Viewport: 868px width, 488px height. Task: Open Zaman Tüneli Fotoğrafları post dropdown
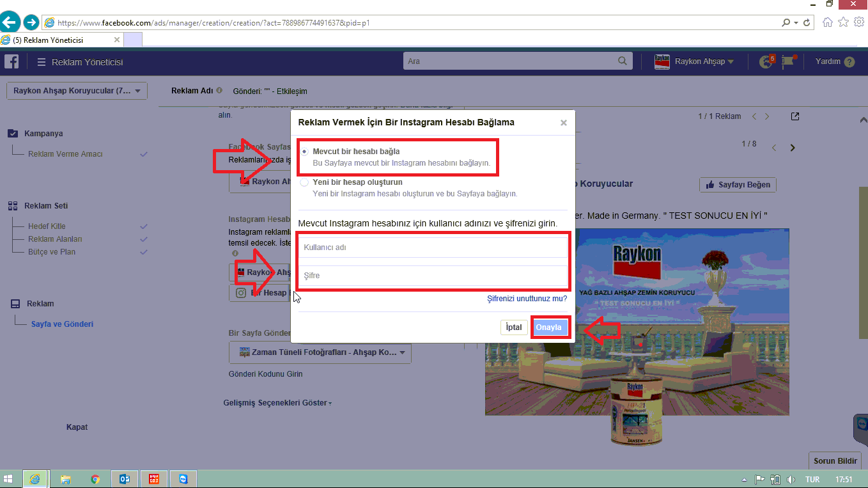(x=320, y=352)
